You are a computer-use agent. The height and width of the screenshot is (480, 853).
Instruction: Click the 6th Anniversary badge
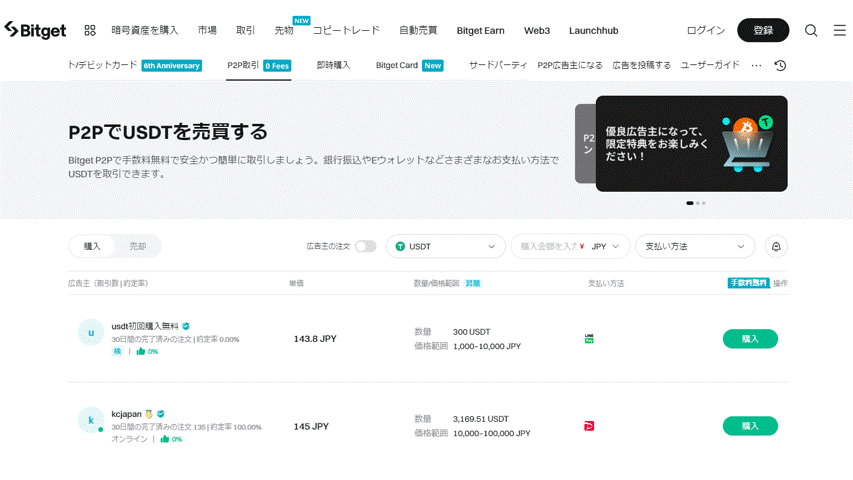point(171,66)
